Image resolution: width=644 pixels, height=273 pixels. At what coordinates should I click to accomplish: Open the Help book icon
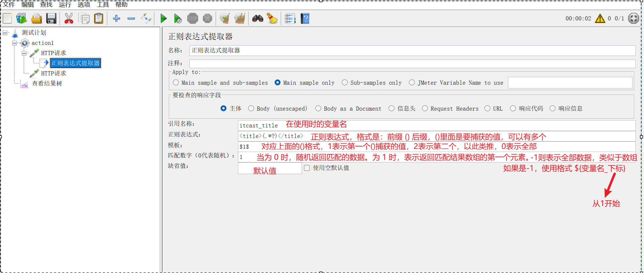coord(305,18)
